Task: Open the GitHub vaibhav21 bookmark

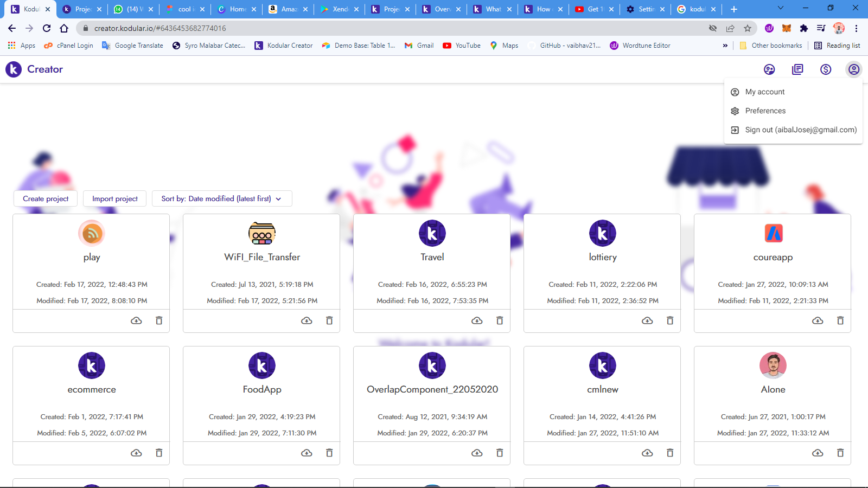Action: click(564, 46)
